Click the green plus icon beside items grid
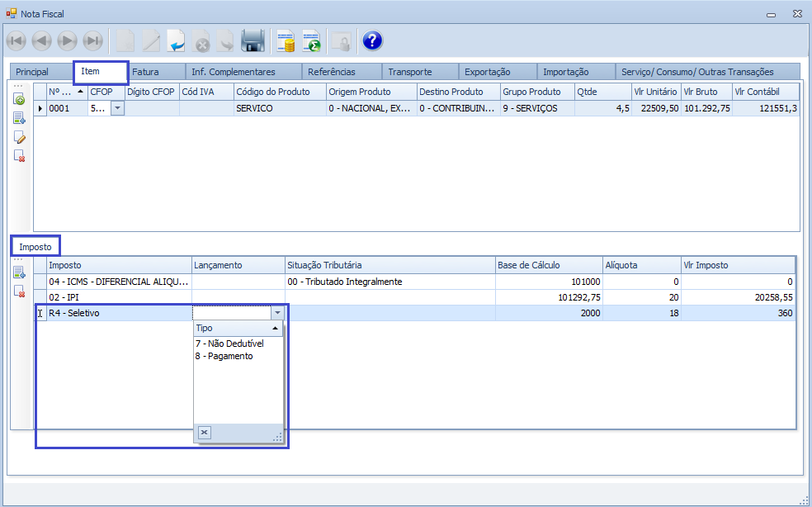 coord(19,100)
